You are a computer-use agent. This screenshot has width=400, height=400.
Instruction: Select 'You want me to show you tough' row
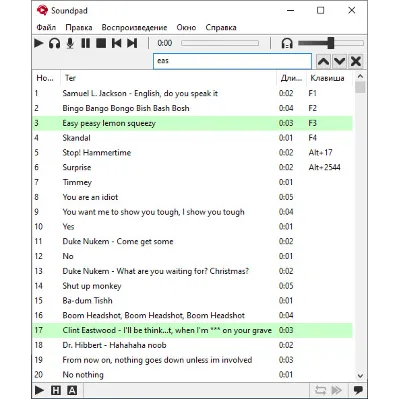(x=192, y=212)
